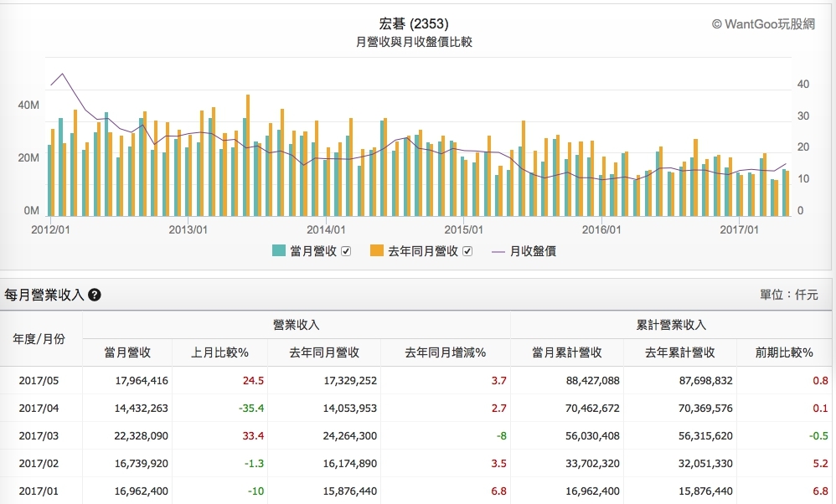Click the -35.4 month comparison value
836x504 pixels.
(251, 408)
